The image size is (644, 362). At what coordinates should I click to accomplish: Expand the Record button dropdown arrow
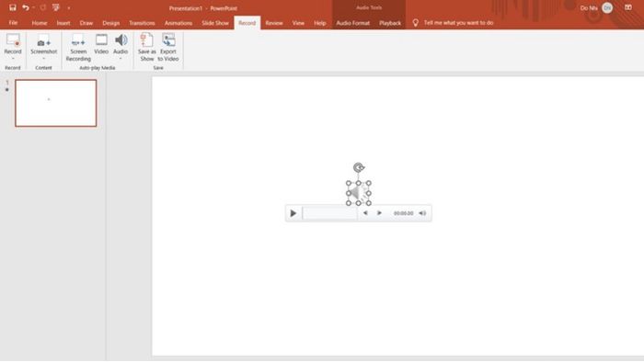[x=13, y=59]
